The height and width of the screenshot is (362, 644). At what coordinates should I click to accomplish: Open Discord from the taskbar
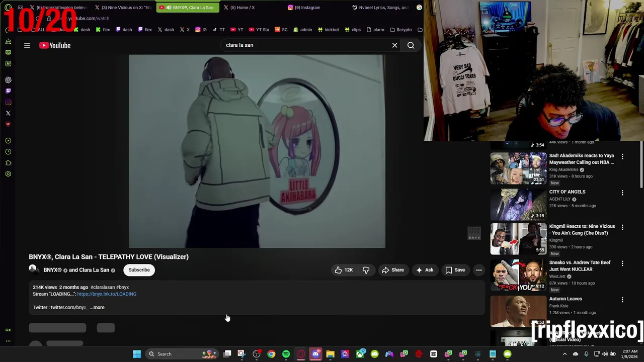(315, 354)
